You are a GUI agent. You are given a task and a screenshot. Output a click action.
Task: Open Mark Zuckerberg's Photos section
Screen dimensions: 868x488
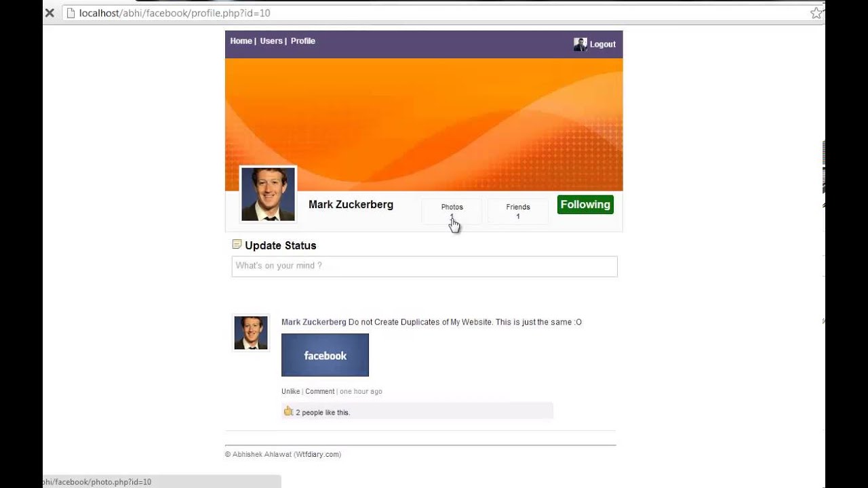pos(452,211)
